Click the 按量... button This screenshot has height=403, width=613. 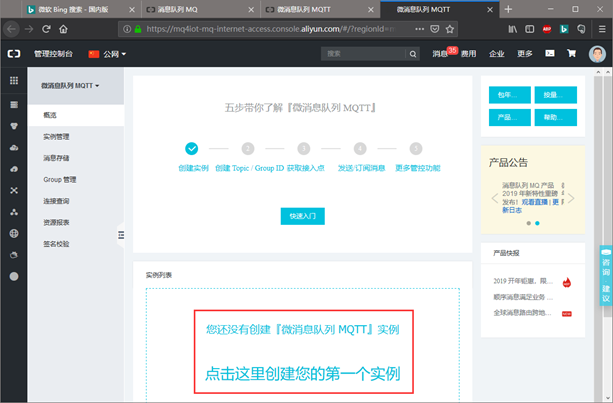556,95
